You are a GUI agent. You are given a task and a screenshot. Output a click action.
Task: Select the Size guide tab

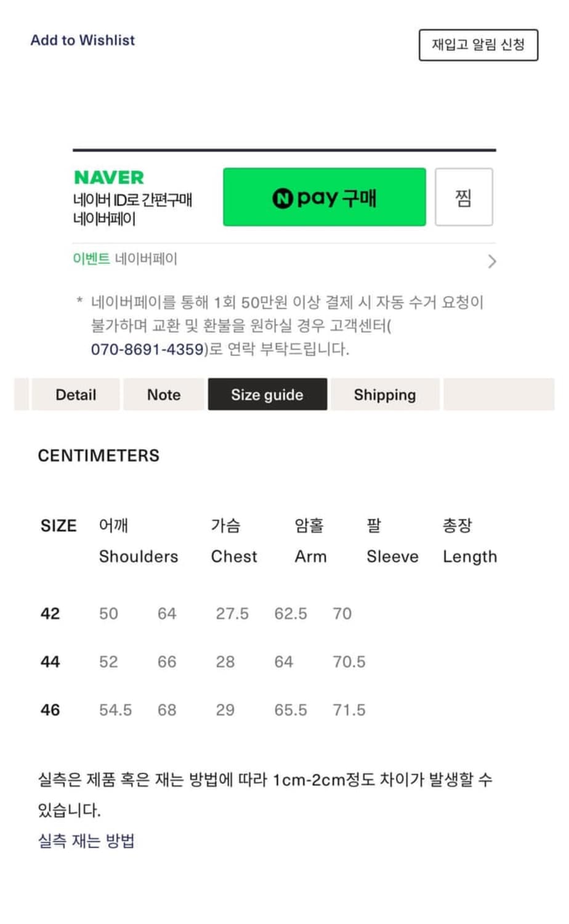pyautogui.click(x=267, y=395)
